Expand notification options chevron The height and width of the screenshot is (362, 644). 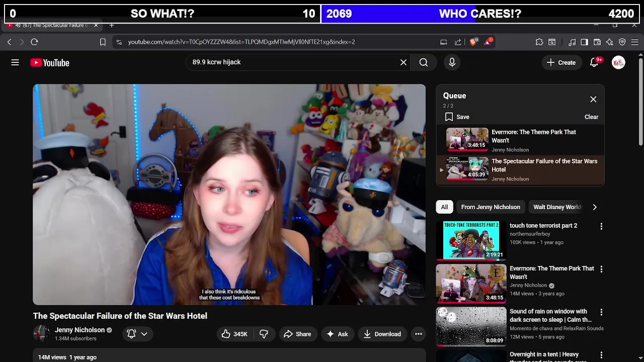point(144,334)
